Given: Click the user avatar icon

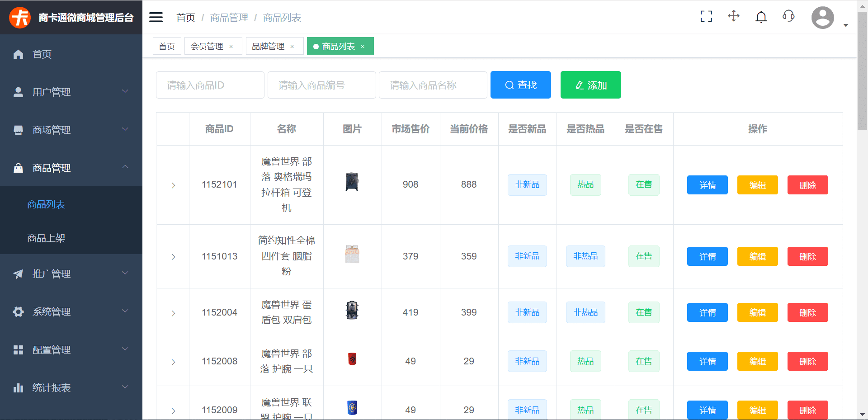Looking at the screenshot, I should point(822,18).
